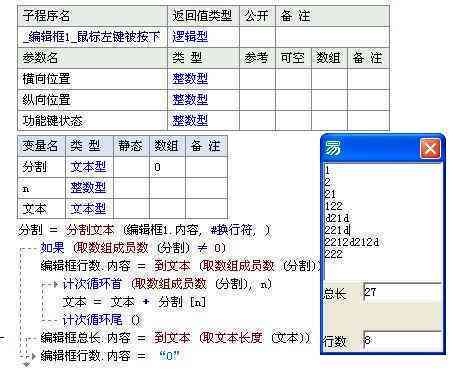Image resolution: width=458 pixels, height=373 pixels.
Task: Click the 总长 input field showing 27
Action: [402, 293]
